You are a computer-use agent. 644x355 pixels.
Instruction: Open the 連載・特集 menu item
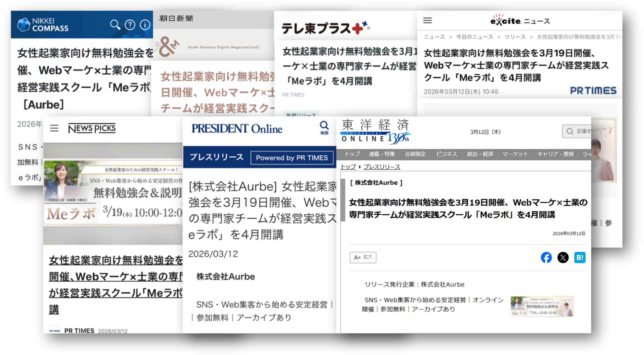point(382,154)
